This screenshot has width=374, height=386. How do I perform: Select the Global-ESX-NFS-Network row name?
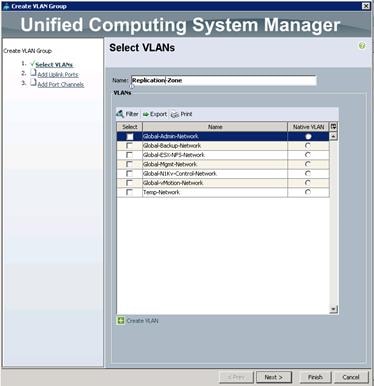click(x=174, y=155)
